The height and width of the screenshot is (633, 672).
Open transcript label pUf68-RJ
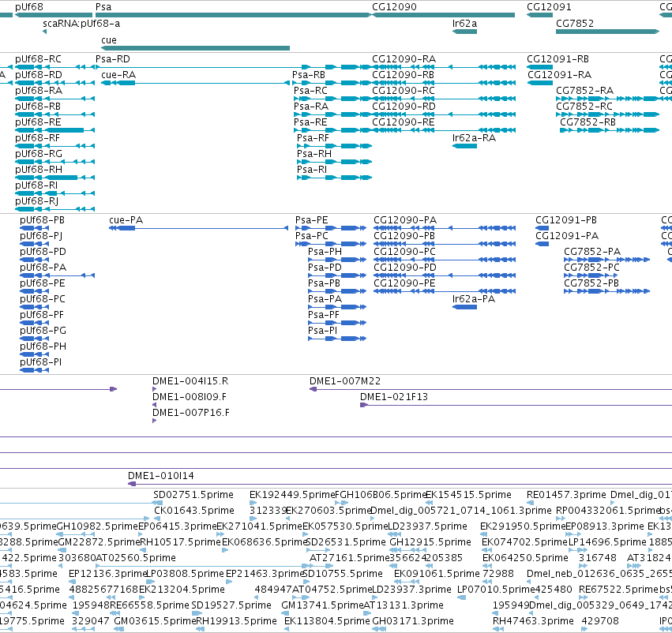tap(36, 201)
